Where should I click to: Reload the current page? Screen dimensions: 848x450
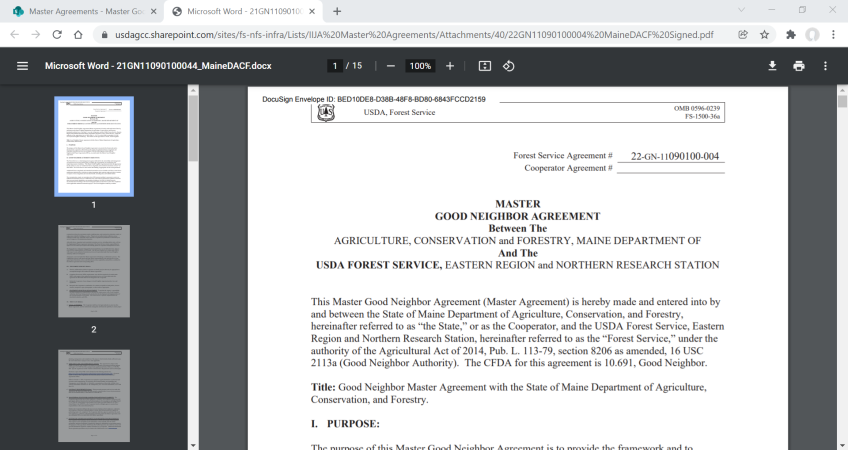point(57,35)
